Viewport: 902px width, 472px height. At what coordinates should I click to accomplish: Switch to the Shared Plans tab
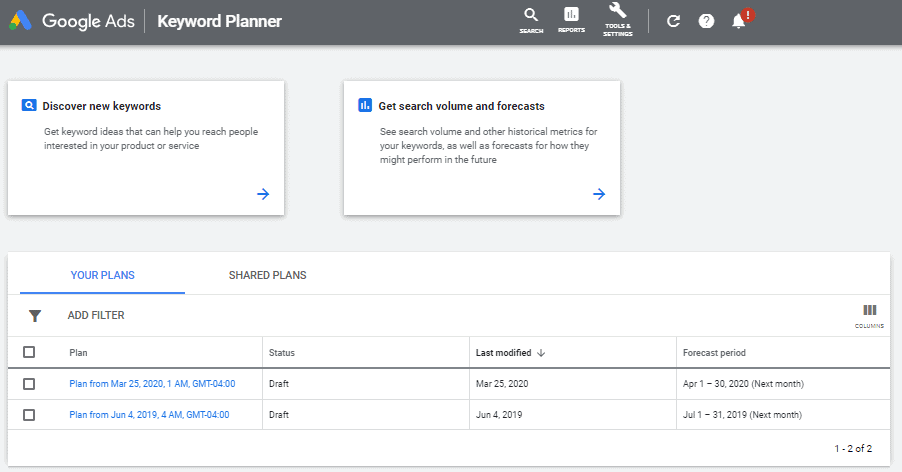[x=267, y=275]
